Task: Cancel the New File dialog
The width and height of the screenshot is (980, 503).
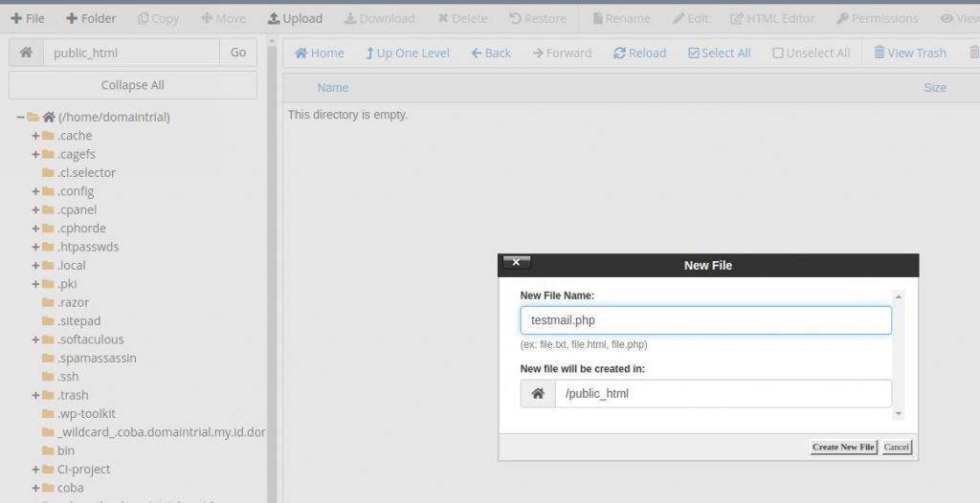Action: (897, 447)
